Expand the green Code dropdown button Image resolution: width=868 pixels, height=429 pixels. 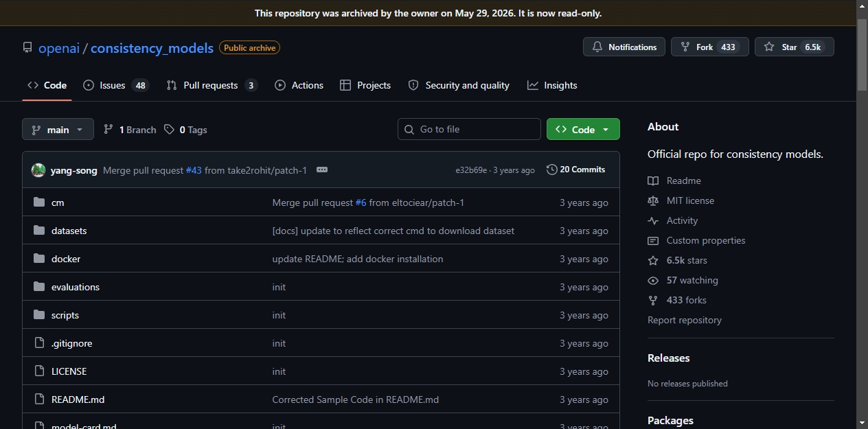point(583,129)
